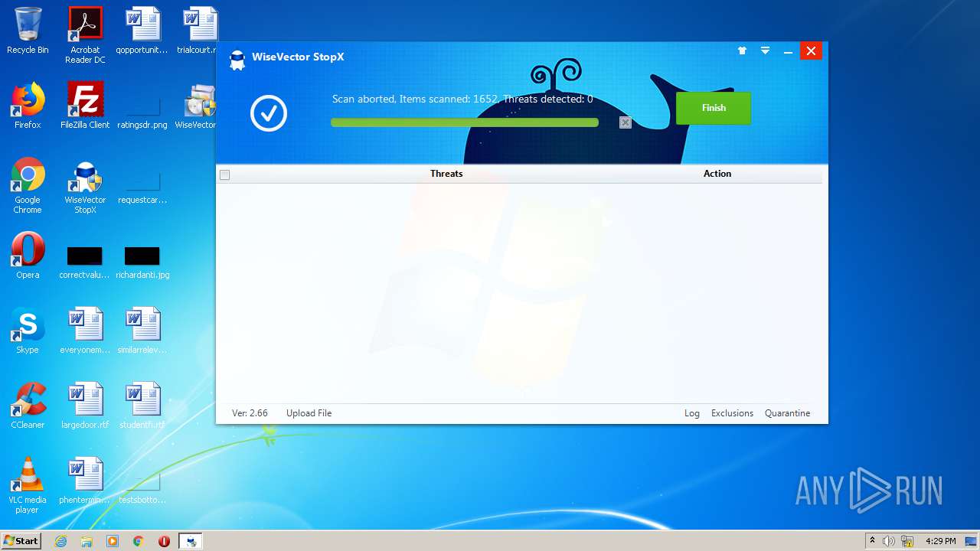The width and height of the screenshot is (980, 551).
Task: Click the scan aborted status text
Action: pyautogui.click(x=462, y=99)
